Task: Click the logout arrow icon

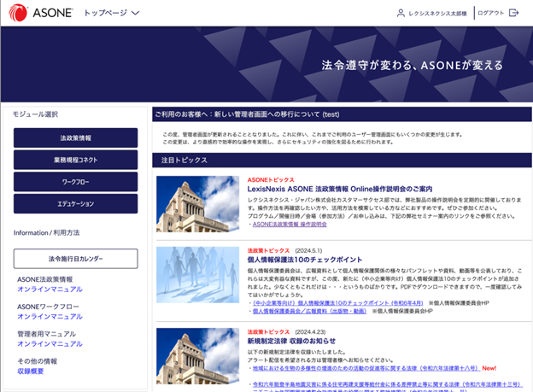Action: (x=513, y=13)
